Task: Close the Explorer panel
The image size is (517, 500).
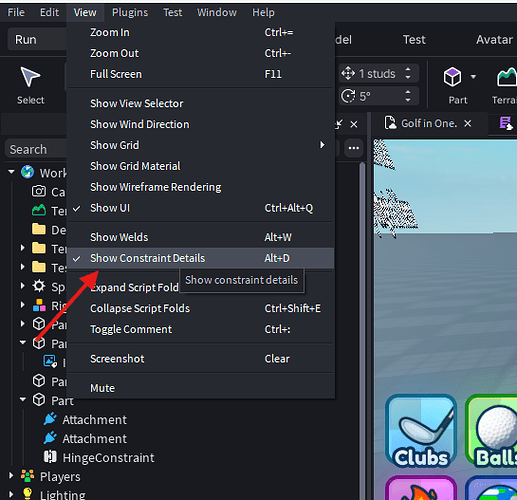Action: click(354, 124)
